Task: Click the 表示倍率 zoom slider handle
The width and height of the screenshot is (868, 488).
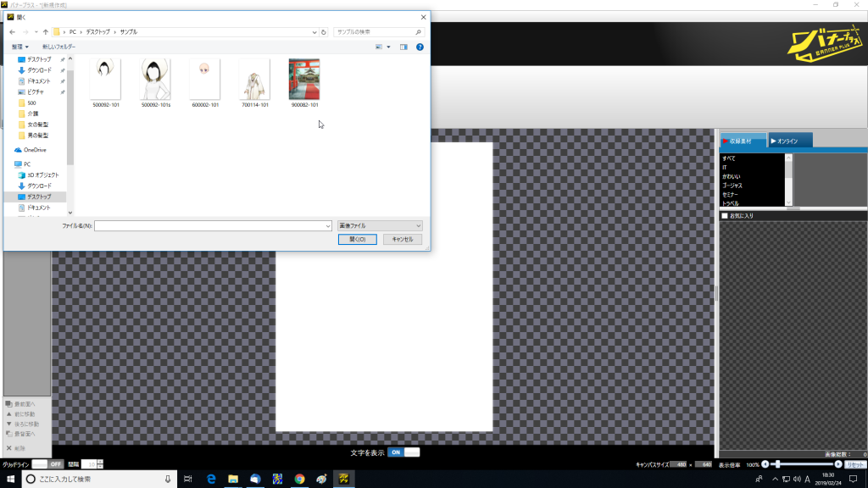Action: coord(776,464)
